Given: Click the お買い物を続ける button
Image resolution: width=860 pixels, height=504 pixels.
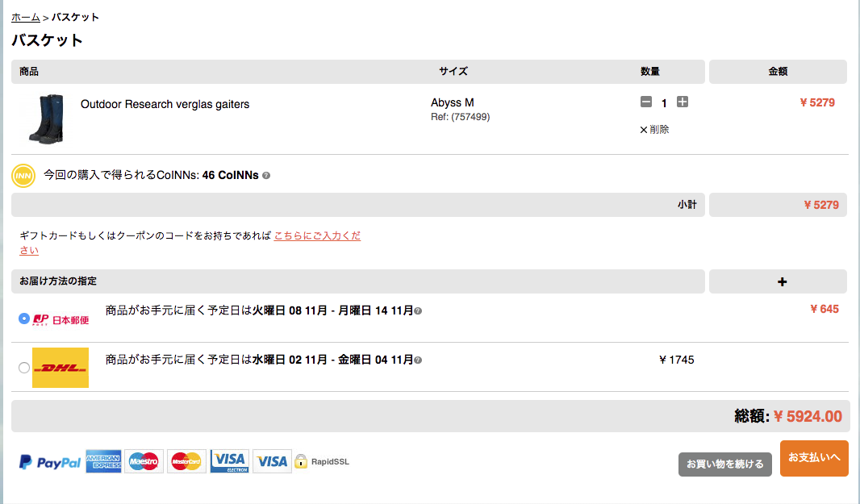Looking at the screenshot, I should tap(724, 464).
